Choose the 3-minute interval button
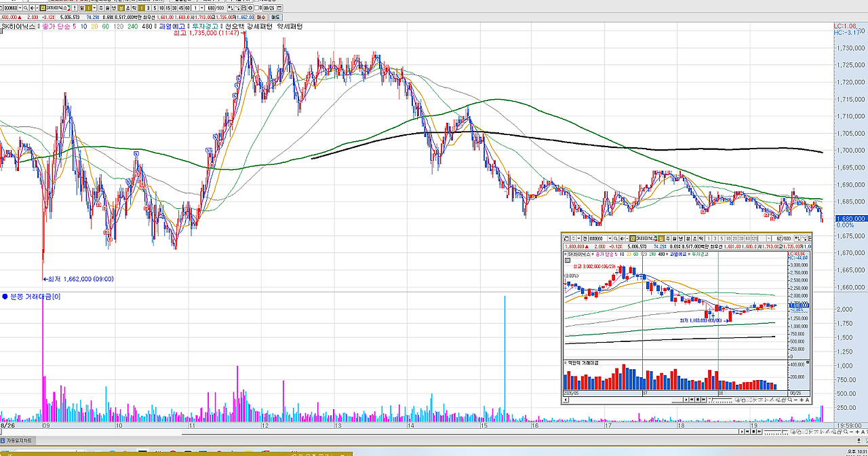The width and height of the screenshot is (868, 456). 149,8
